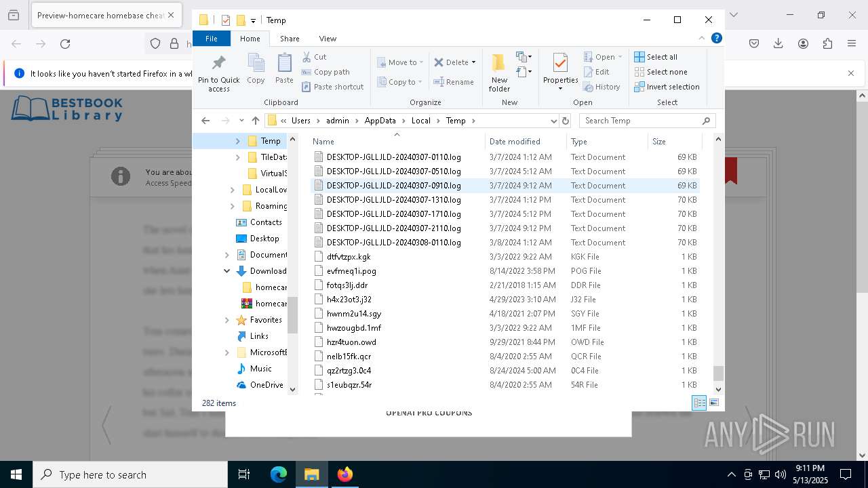Click Paste shortcut command

pyautogui.click(x=332, y=87)
